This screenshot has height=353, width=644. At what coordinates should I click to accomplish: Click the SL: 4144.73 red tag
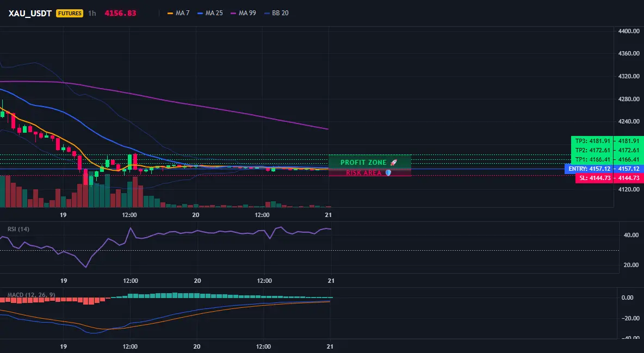coord(595,178)
